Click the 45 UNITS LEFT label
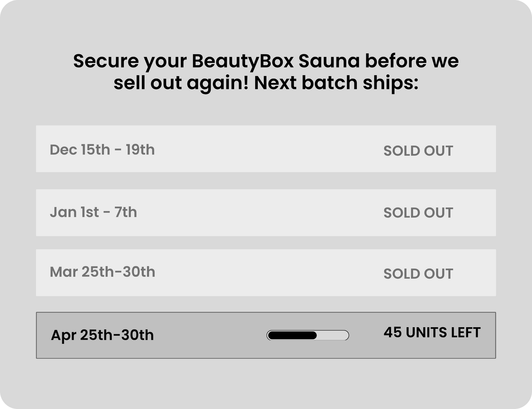Viewport: 532px width, 409px height. [432, 333]
